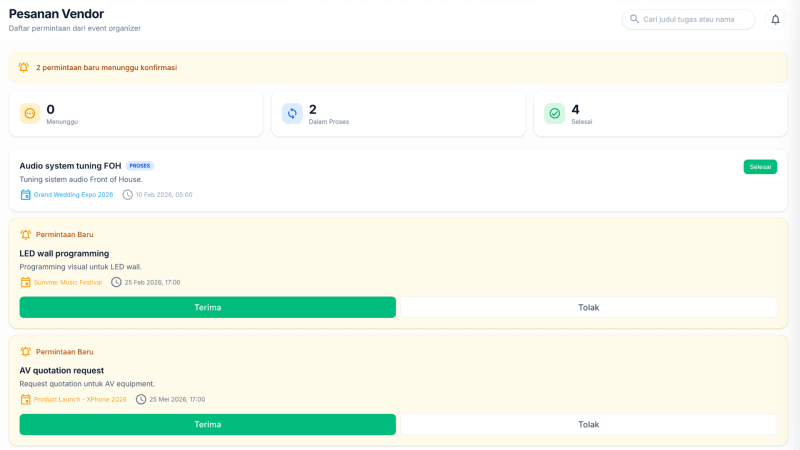Accept the AV quotation request
The image size is (800, 450).
[208, 424]
